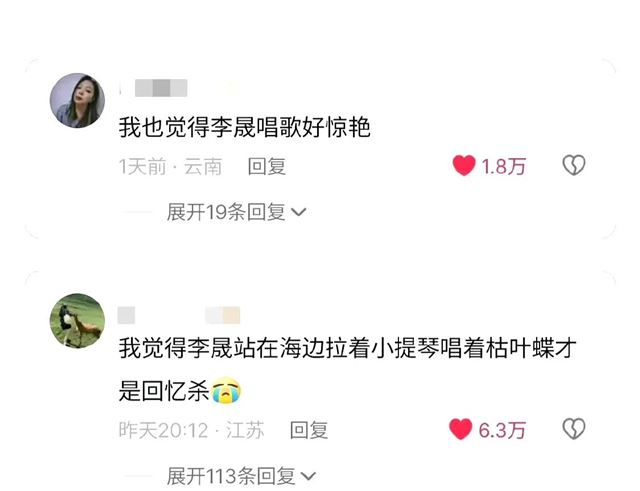Like the comment with 1.8万 hearts

coord(464,166)
